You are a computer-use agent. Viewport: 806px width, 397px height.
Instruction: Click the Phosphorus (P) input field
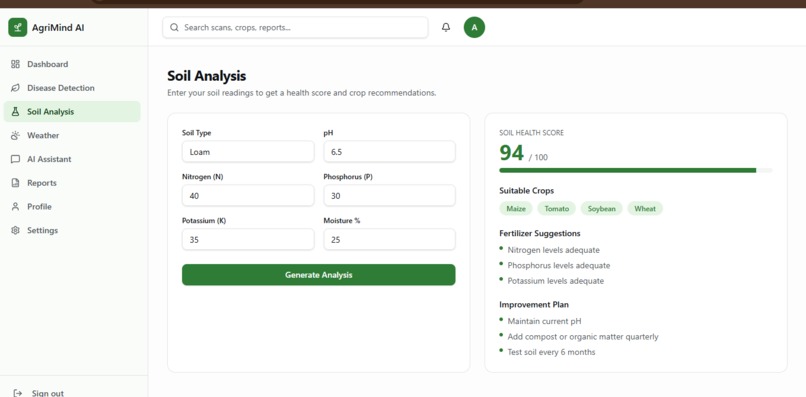(x=389, y=195)
